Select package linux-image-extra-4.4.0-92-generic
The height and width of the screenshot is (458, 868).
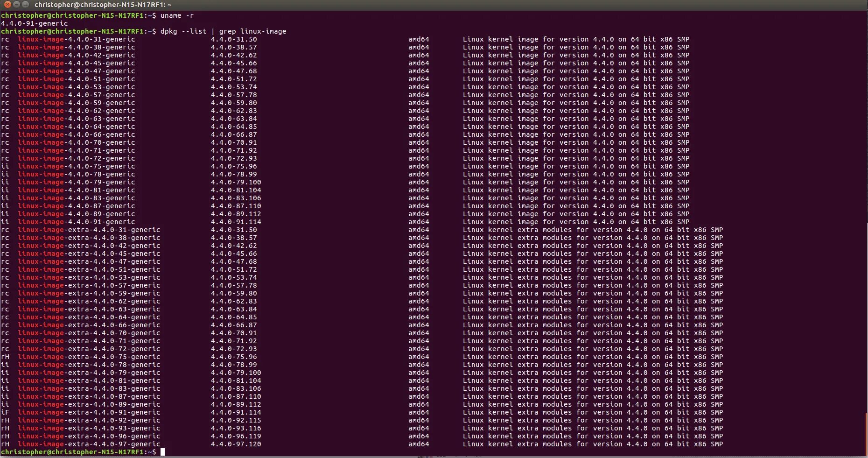89,420
